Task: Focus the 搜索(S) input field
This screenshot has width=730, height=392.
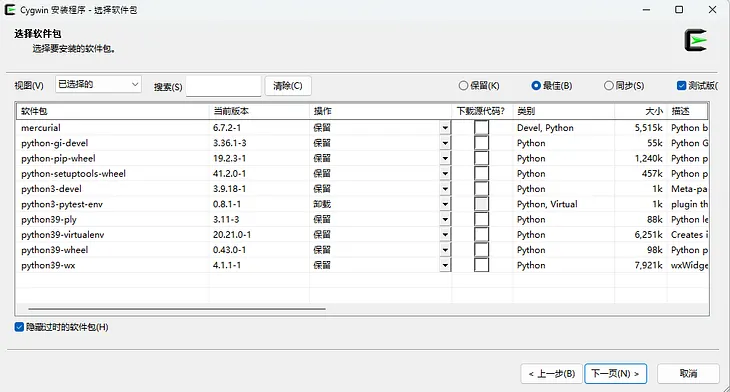Action: (223, 86)
